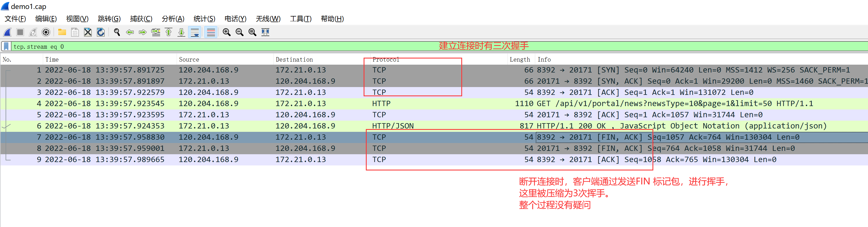This screenshot has width=868, height=227.
Task: Open the 文件(F) menu
Action: point(15,19)
